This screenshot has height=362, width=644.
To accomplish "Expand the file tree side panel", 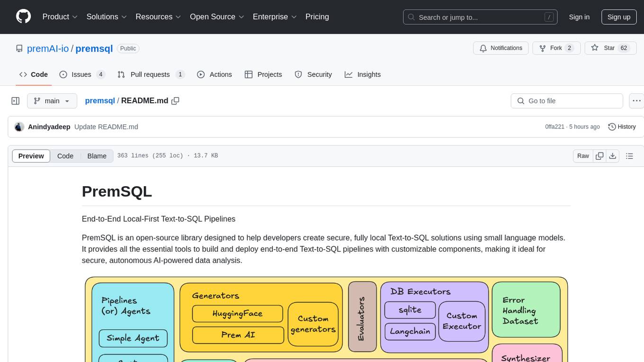I will click(x=16, y=101).
